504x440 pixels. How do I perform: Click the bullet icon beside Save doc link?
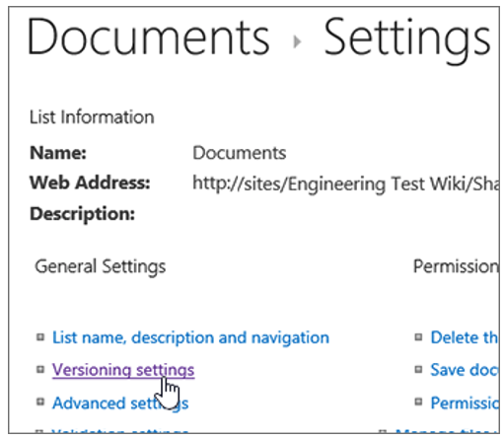pos(418,370)
